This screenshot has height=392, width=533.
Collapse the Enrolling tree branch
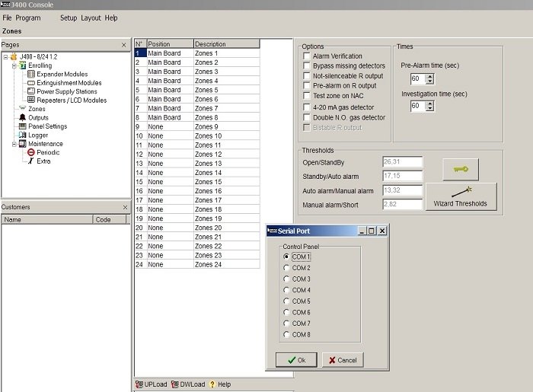[14, 65]
